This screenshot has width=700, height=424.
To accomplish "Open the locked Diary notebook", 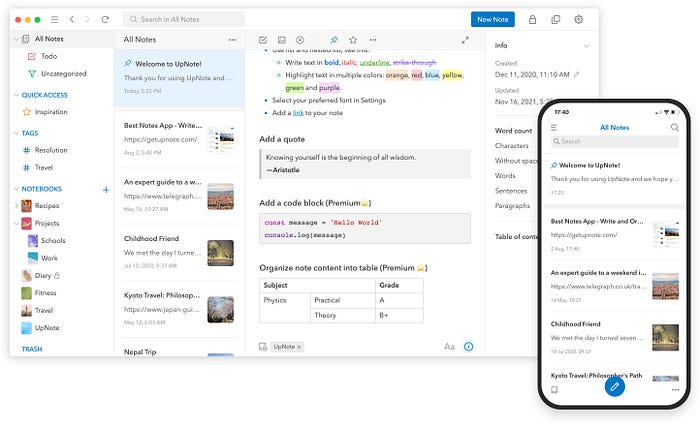I will coord(42,276).
